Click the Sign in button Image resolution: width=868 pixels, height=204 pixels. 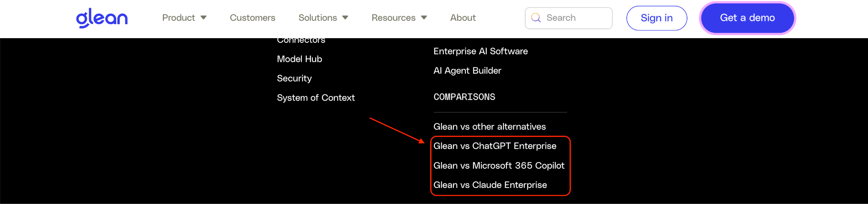657,18
